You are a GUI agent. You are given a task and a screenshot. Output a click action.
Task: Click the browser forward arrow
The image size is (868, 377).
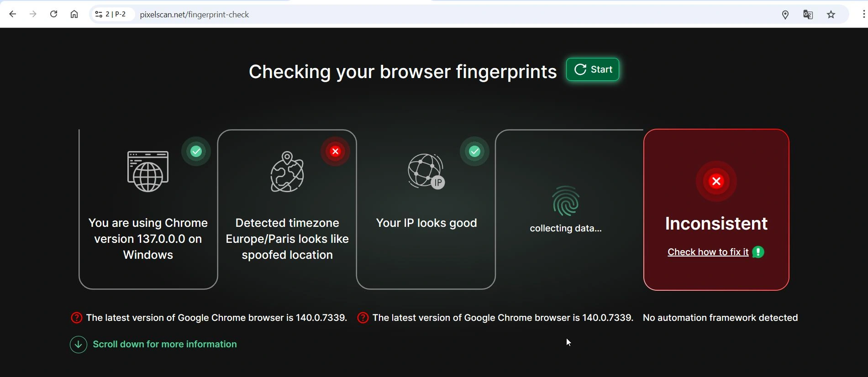(33, 15)
